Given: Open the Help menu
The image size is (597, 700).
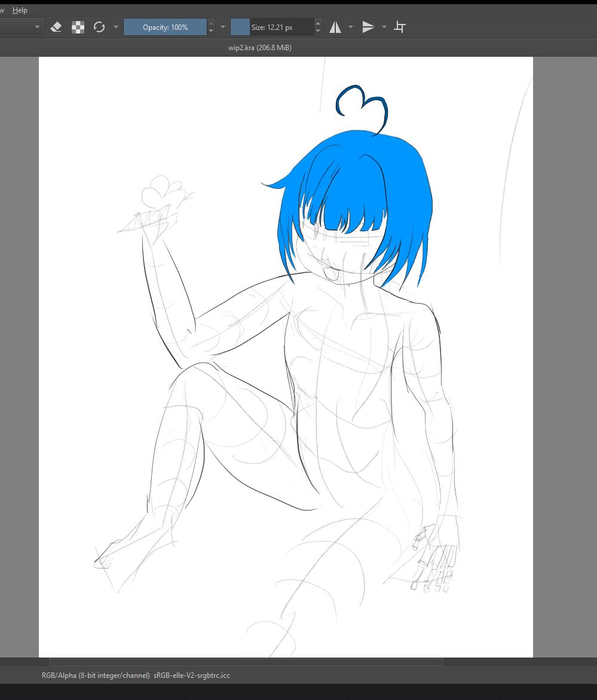Looking at the screenshot, I should click(x=20, y=10).
